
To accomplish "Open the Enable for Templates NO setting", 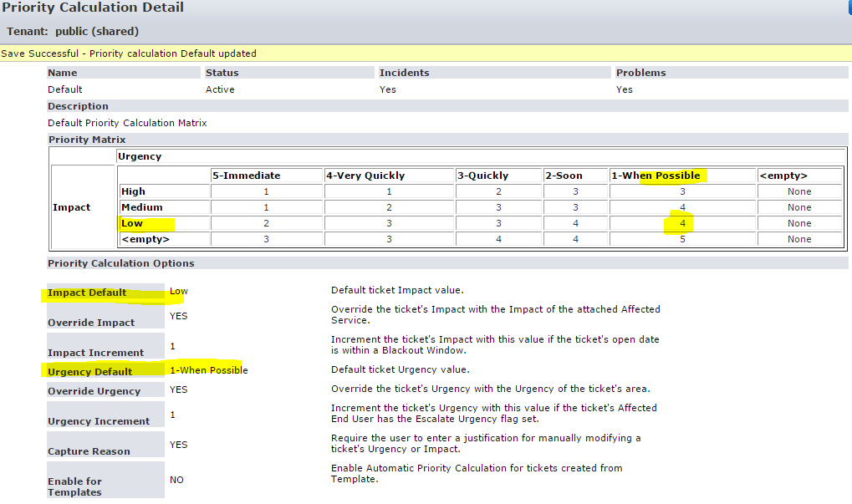I will (176, 480).
